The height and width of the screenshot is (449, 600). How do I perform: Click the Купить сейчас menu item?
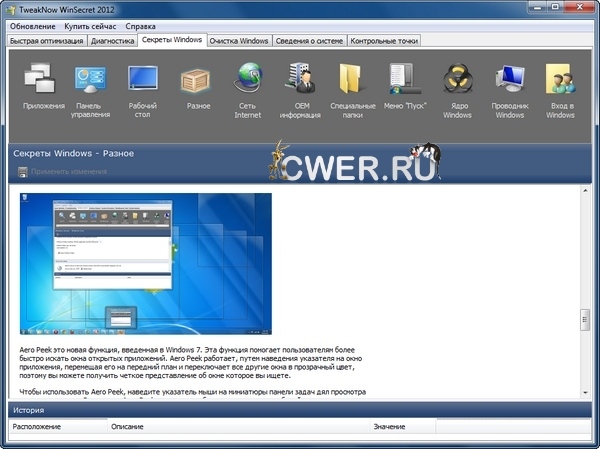(91, 25)
